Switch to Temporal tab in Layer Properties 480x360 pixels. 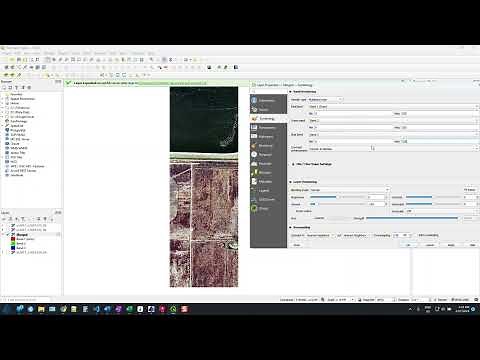click(x=268, y=155)
